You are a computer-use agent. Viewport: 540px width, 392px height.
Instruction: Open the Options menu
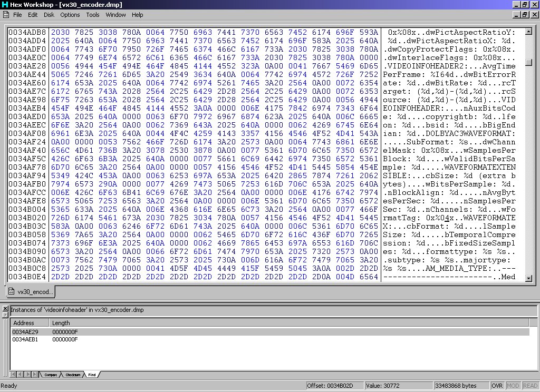point(70,15)
